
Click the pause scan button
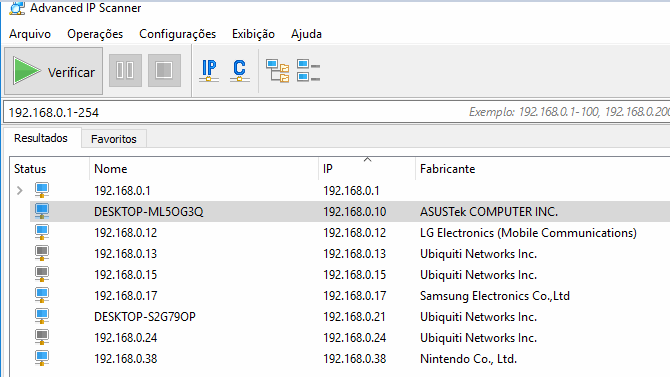(x=125, y=71)
